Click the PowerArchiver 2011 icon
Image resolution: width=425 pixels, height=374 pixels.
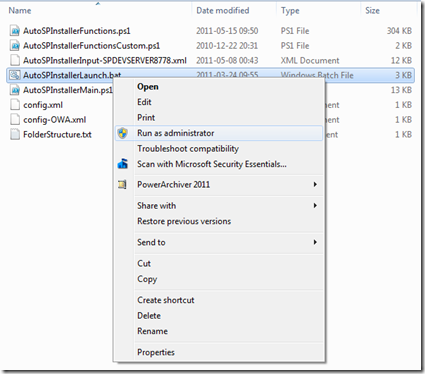pos(122,184)
